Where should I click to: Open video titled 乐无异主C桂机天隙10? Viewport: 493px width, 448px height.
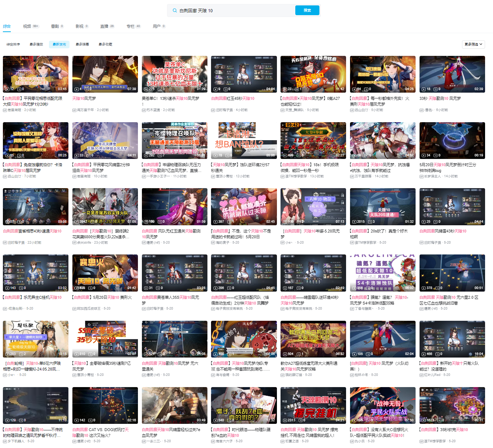click(32, 297)
